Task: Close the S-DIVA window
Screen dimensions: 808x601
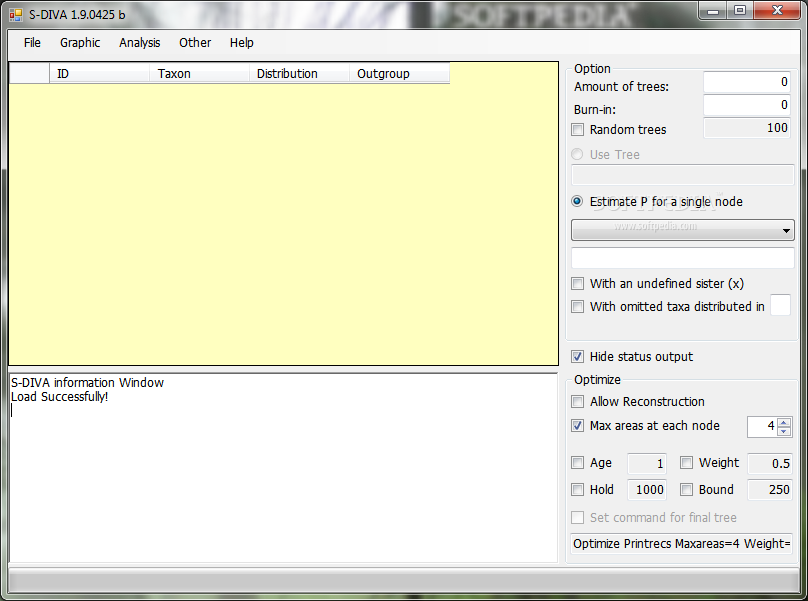Action: click(778, 11)
